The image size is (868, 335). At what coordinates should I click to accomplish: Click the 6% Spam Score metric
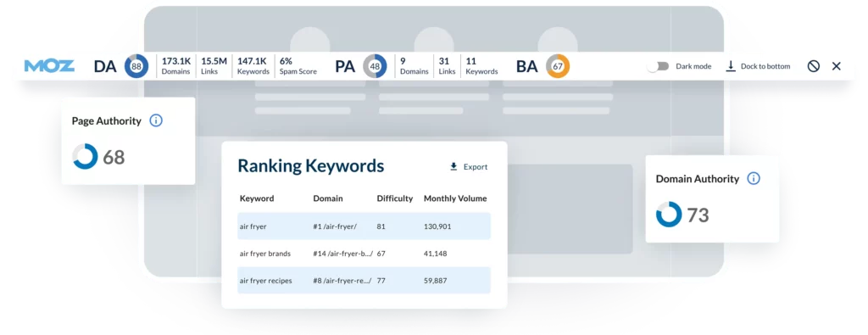tap(298, 66)
